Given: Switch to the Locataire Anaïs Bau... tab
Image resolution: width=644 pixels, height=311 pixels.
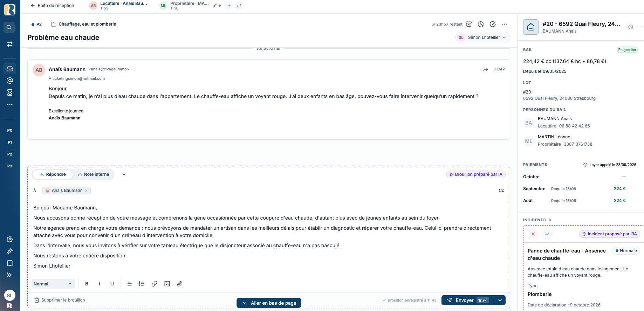Looking at the screenshot, I should pyautogui.click(x=120, y=6).
